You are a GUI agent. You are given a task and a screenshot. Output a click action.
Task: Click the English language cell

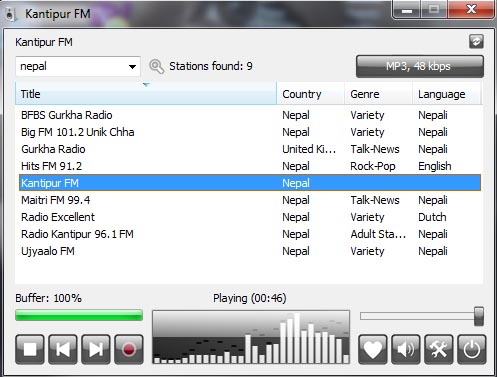point(435,166)
